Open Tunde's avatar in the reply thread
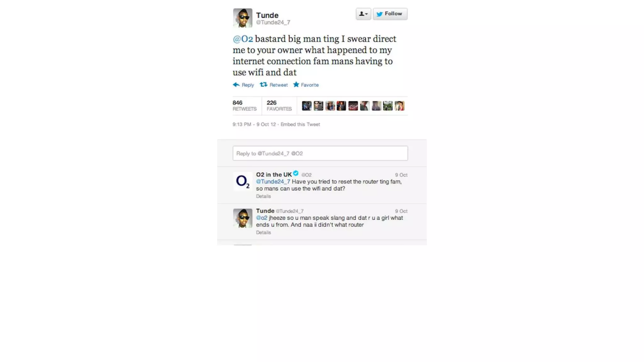Screen dimensions: 644x362 pos(242,218)
